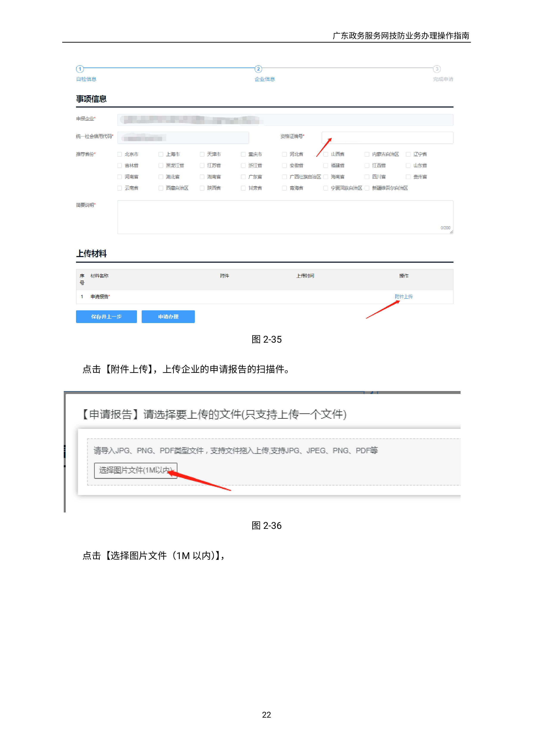This screenshot has width=534, height=756.
Task: Select the 河南省 checkbox
Action: pos(120,177)
